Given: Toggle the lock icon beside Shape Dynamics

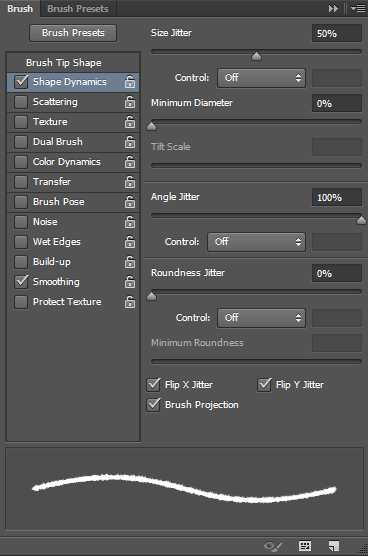Looking at the screenshot, I should pos(130,82).
